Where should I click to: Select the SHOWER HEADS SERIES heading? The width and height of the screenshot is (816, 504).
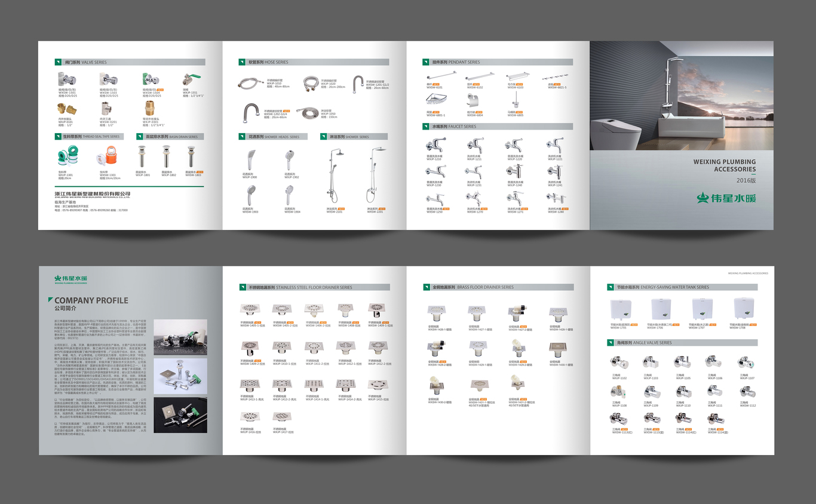(x=282, y=137)
